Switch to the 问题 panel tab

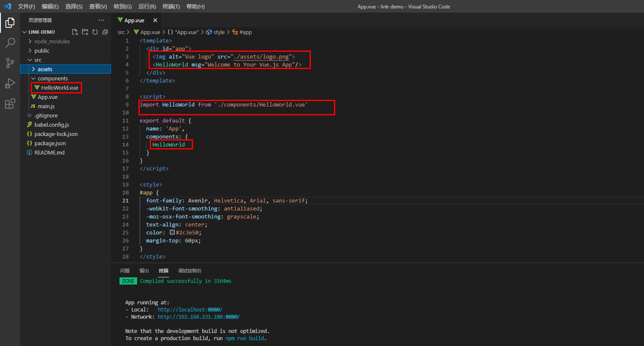[125, 271]
